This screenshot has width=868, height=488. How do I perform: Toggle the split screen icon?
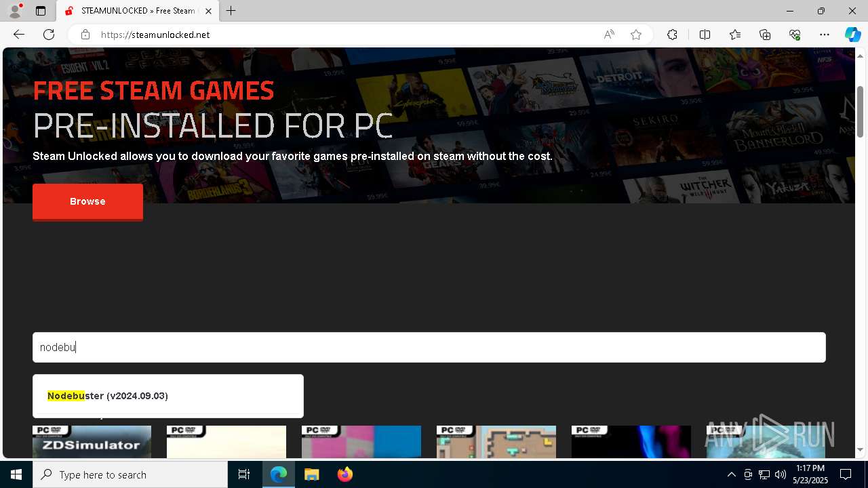pos(705,35)
